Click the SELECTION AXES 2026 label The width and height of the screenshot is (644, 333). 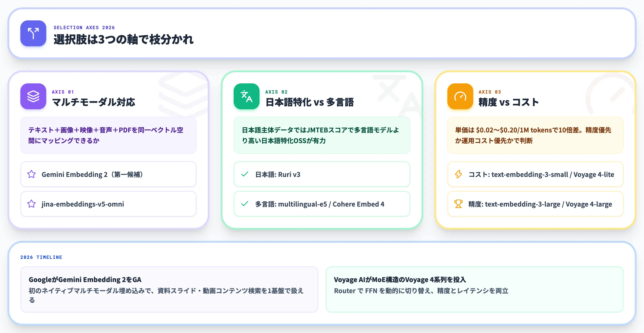[84, 28]
